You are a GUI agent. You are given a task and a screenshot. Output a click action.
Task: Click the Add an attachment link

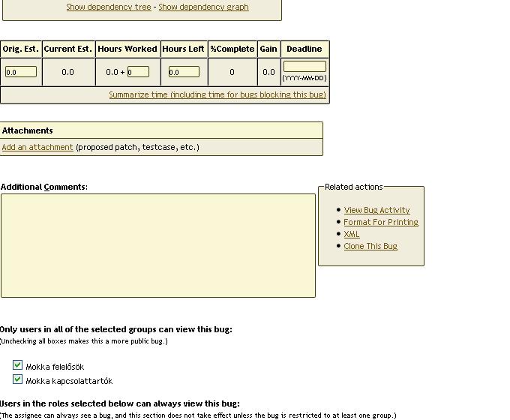(37, 147)
